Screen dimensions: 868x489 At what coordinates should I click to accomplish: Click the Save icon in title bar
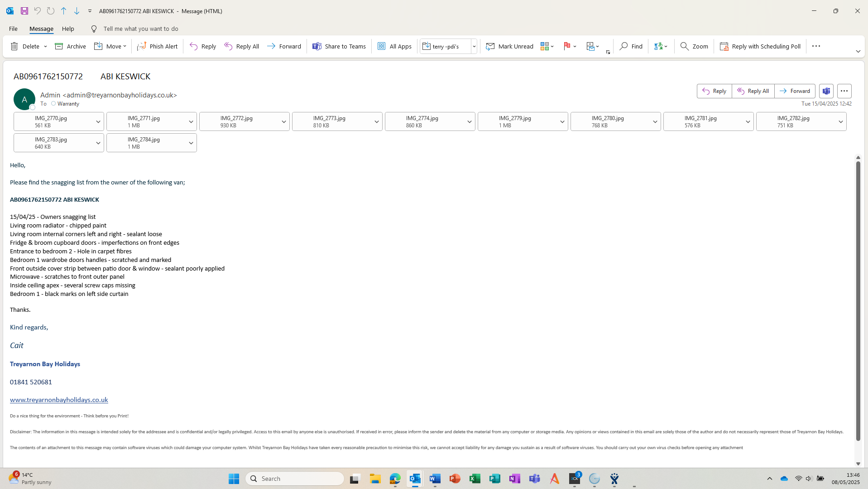24,11
